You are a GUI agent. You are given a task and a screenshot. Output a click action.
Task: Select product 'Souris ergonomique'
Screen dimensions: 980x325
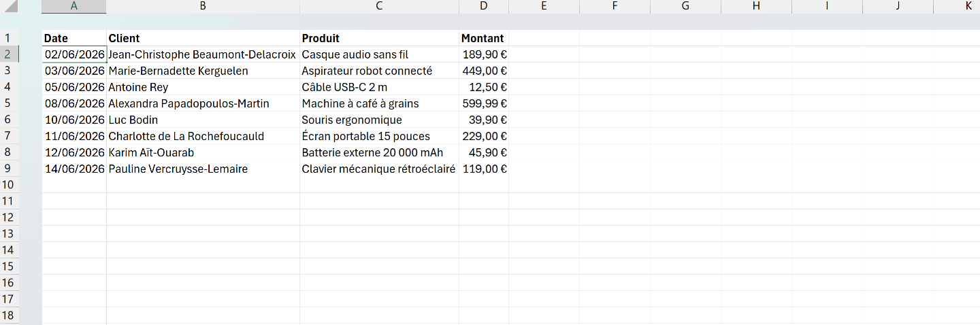379,120
